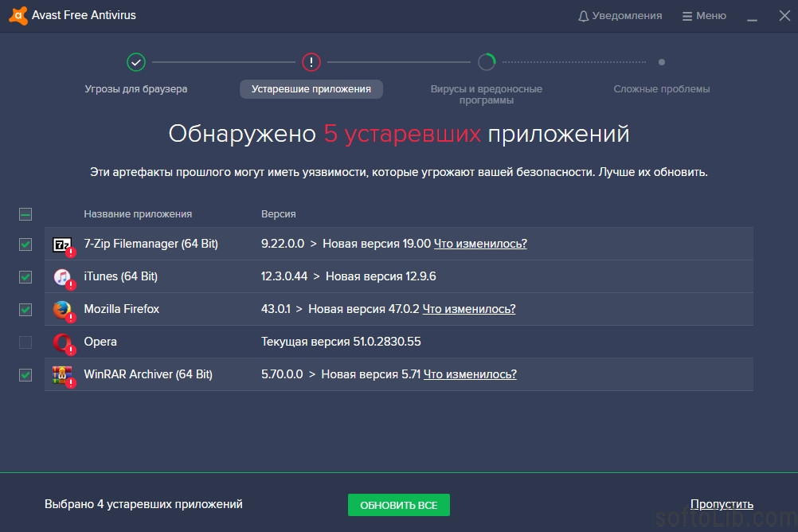Select the Вирусы и вредоносные программы step

tap(487, 95)
